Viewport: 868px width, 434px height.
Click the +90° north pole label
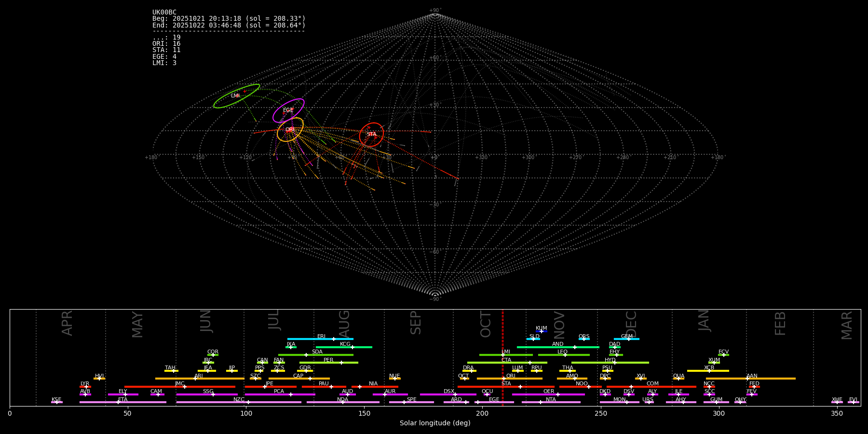(435, 11)
